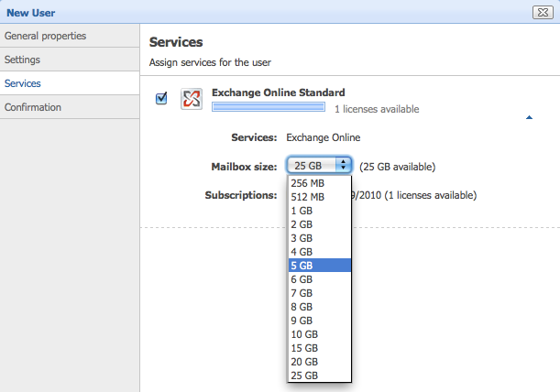This screenshot has height=392, width=560.
Task: Open the Mailbox size dropdown
Action: click(319, 165)
